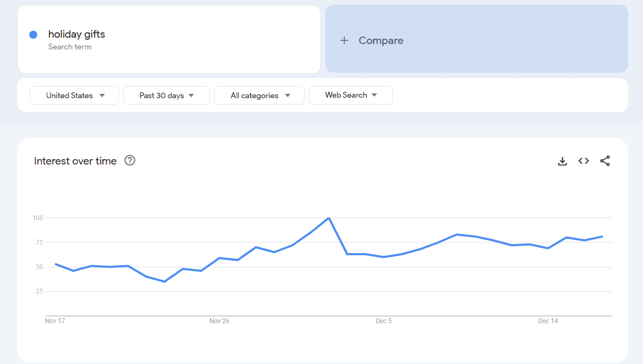Open the embed code for the trends chart

click(x=584, y=161)
